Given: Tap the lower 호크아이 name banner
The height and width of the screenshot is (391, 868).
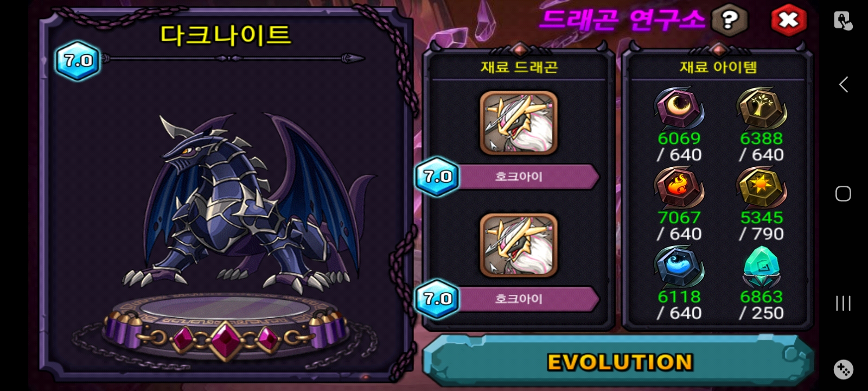Looking at the screenshot, I should (526, 299).
